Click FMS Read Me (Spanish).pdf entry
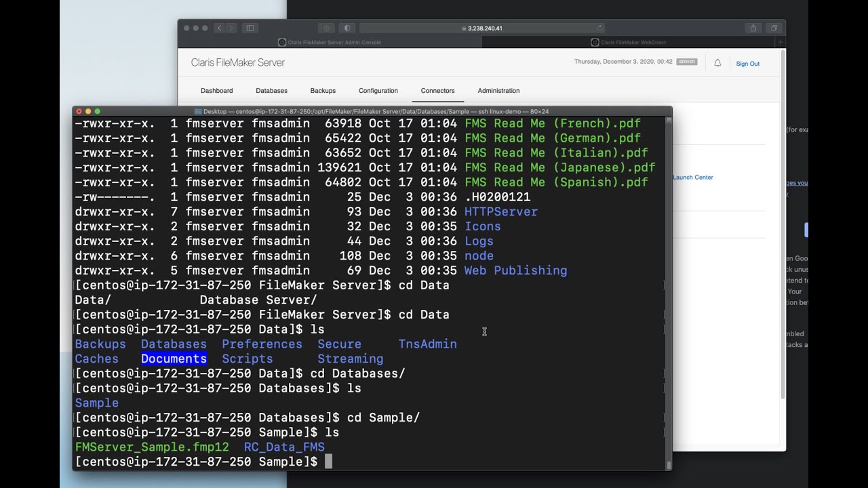Viewport: 868px width, 488px height. pyautogui.click(x=556, y=182)
